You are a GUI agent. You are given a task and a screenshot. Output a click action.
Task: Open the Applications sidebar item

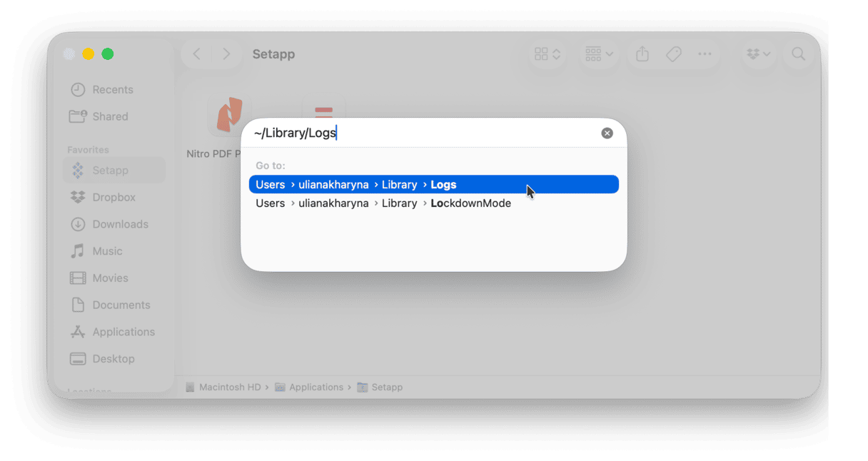tap(123, 332)
